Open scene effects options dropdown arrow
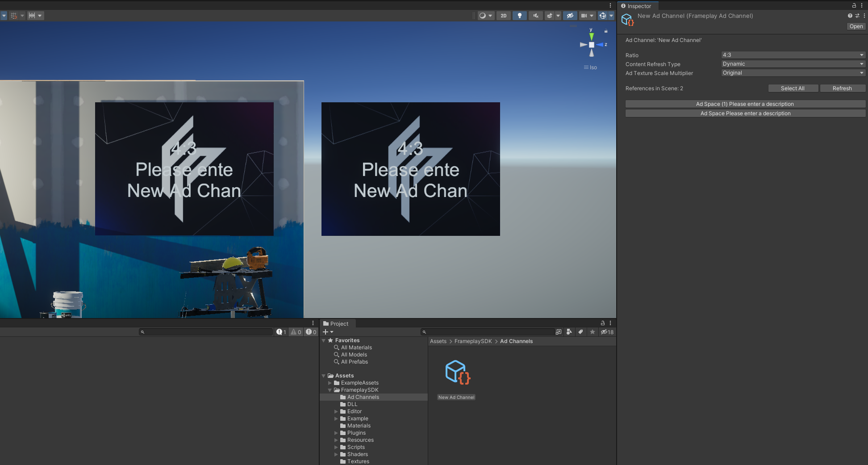This screenshot has height=465, width=868. pyautogui.click(x=558, y=16)
